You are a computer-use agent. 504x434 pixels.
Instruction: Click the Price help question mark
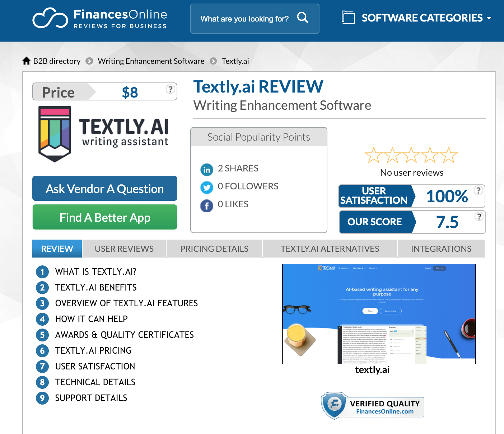(x=171, y=89)
